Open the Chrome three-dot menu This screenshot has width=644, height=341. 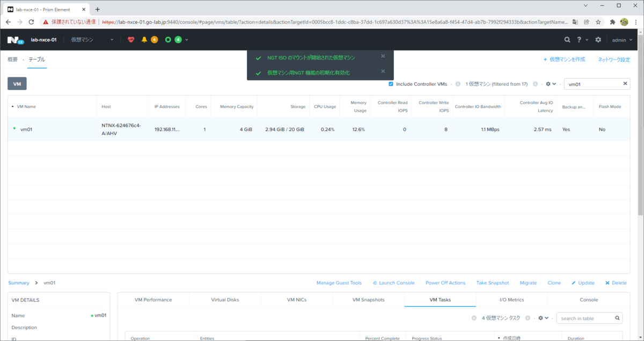636,22
